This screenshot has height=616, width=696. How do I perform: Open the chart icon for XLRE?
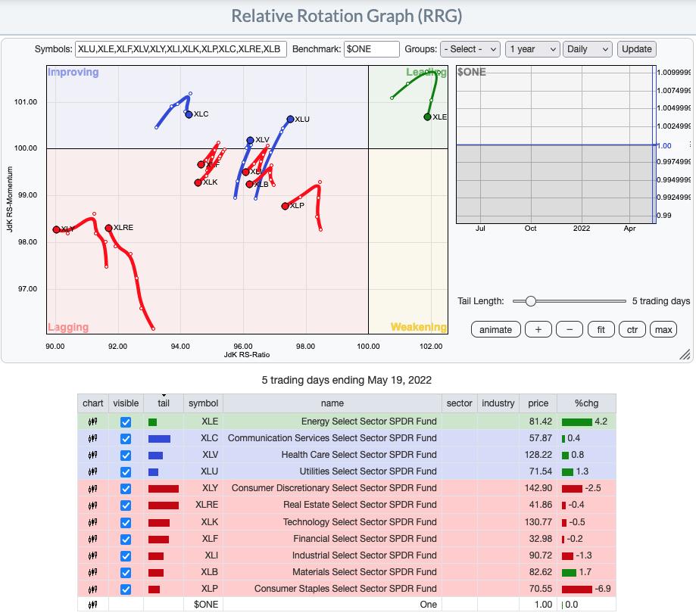point(92,505)
